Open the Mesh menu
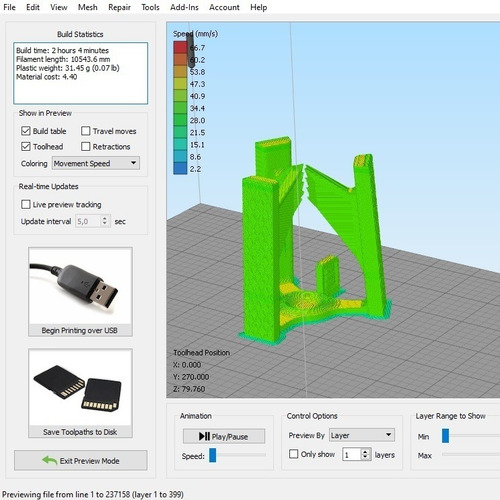500x500 pixels. click(x=88, y=7)
